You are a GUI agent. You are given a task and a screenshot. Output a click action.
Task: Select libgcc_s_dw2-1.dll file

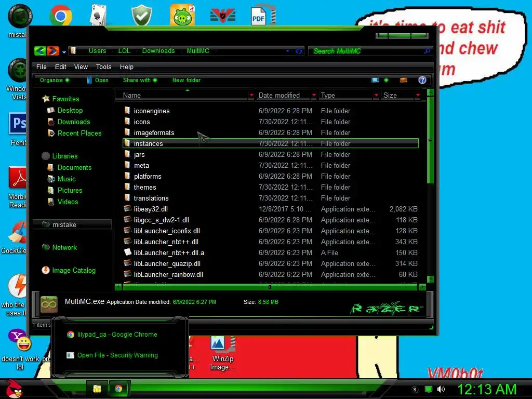click(x=161, y=220)
